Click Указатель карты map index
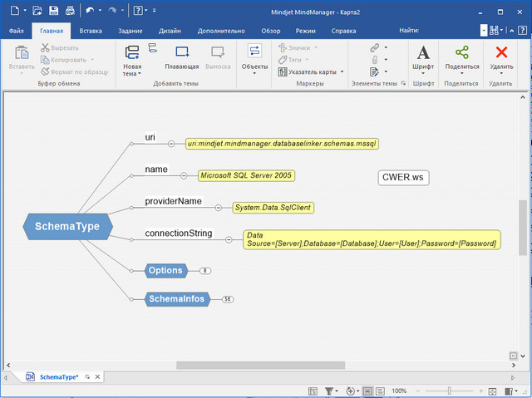Screen dimensions: 532x398 pyautogui.click(x=307, y=71)
